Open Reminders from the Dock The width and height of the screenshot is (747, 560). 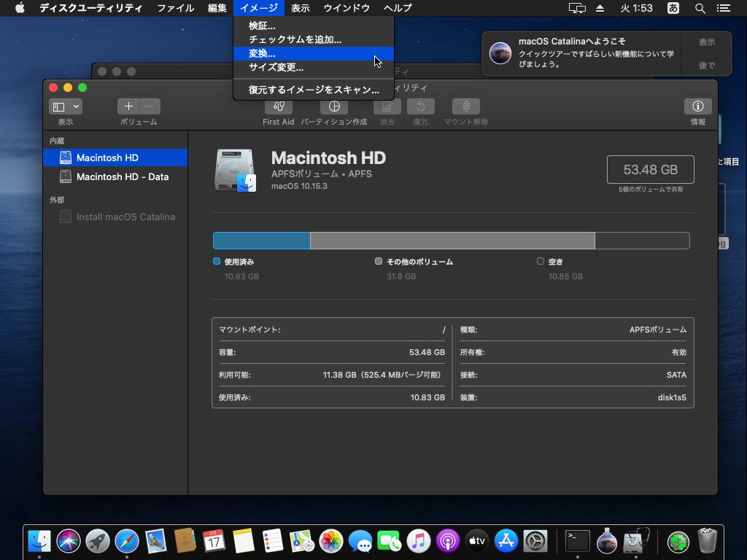(x=273, y=542)
